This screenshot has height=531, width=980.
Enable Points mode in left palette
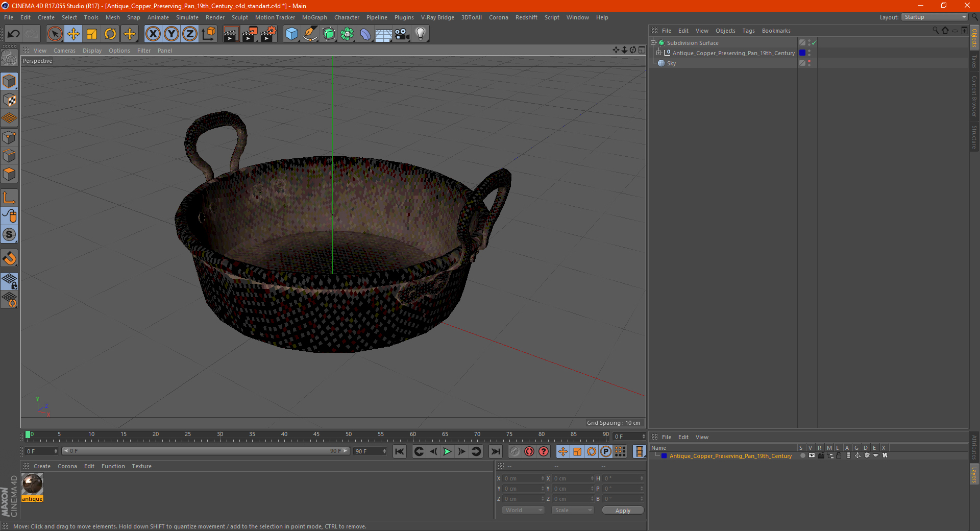tap(10, 137)
